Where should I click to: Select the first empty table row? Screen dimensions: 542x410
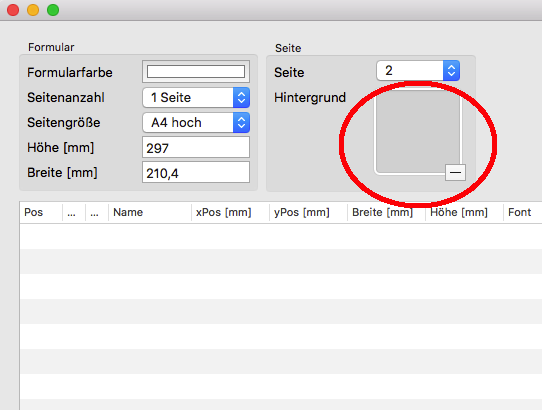(281, 236)
